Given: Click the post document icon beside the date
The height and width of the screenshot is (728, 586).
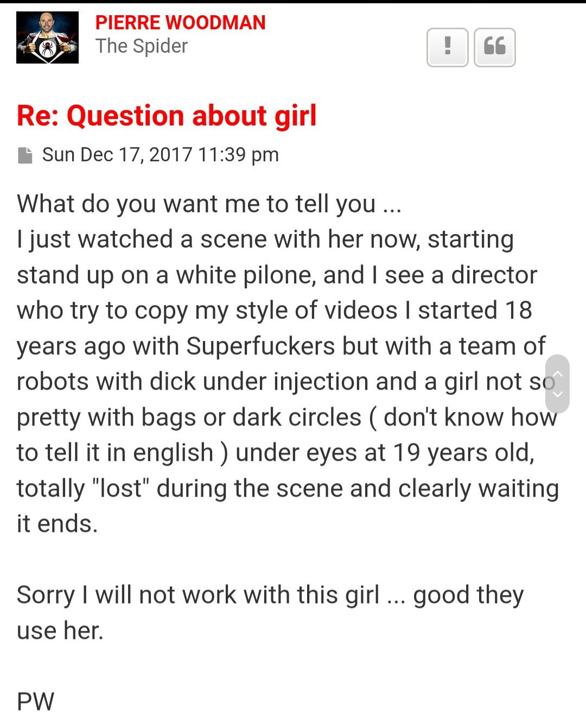Looking at the screenshot, I should point(25,155).
